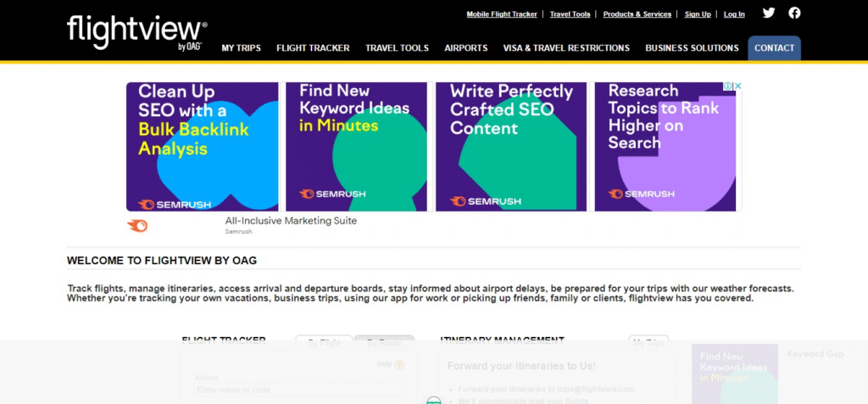
Task: Open the TRAVEL TOOLS navigation menu
Action: [x=397, y=48]
